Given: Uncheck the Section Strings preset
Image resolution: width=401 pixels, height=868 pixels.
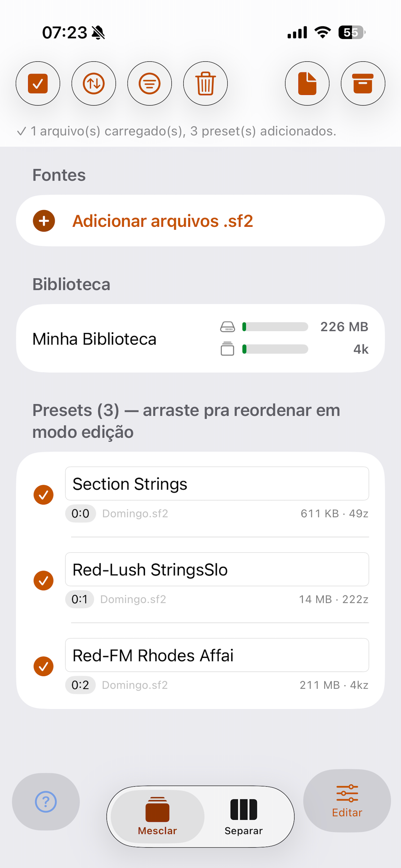Looking at the screenshot, I should point(43,495).
